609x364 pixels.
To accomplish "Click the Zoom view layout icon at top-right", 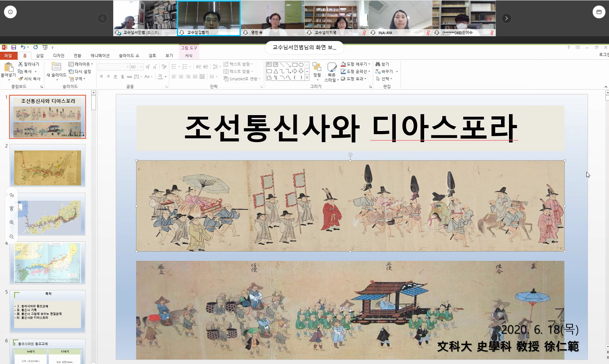I will tap(599, 12).
